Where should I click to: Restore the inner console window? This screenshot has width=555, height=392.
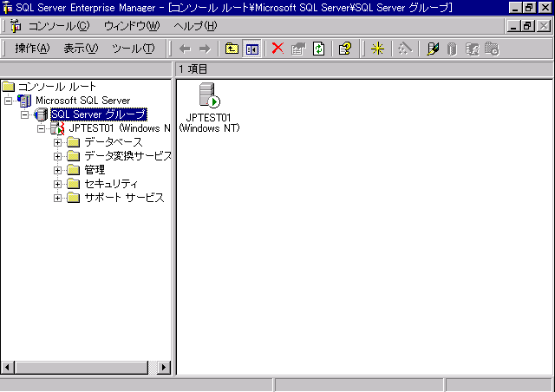coord(527,26)
